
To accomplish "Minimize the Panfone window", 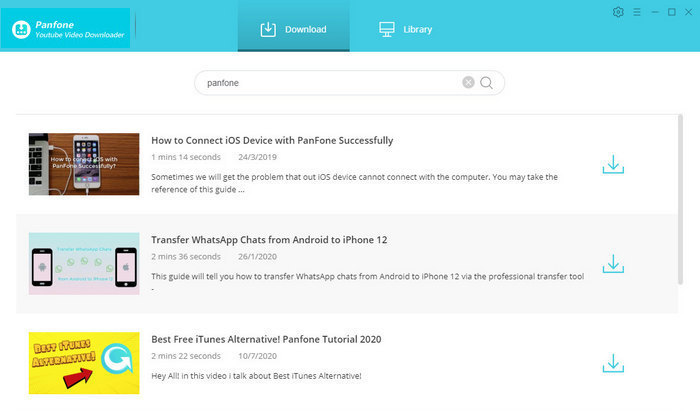I will click(655, 12).
